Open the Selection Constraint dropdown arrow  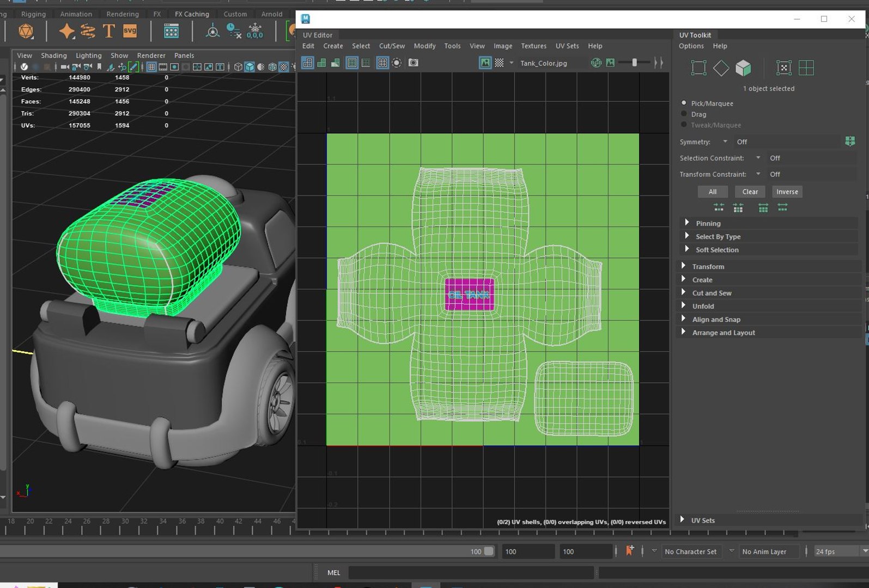758,158
